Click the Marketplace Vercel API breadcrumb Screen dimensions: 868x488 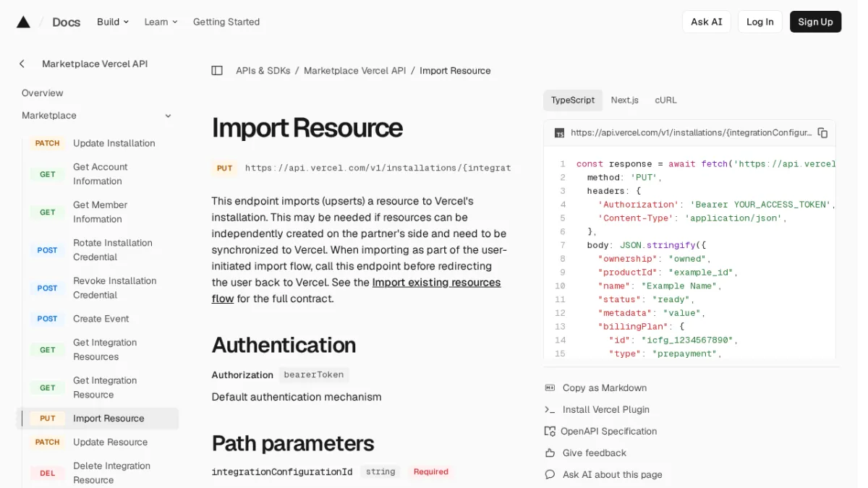[354, 71]
